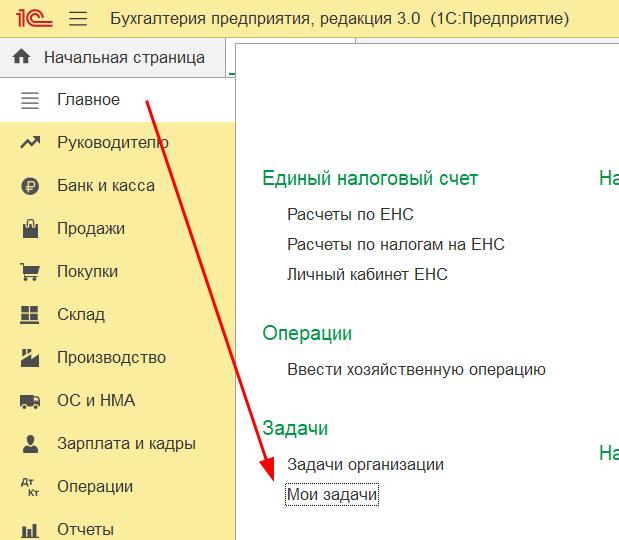Switch to Начальная страница tab

click(x=113, y=58)
